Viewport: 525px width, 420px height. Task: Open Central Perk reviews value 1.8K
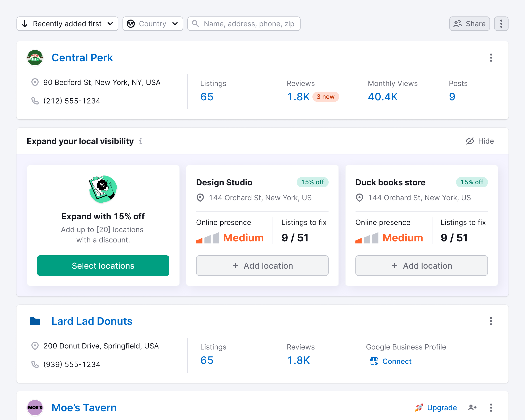pyautogui.click(x=299, y=97)
